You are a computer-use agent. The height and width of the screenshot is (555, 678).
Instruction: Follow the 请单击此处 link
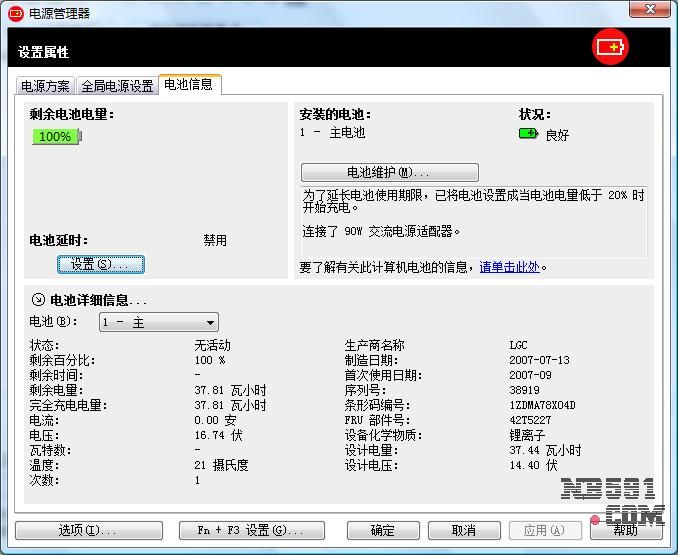509,267
